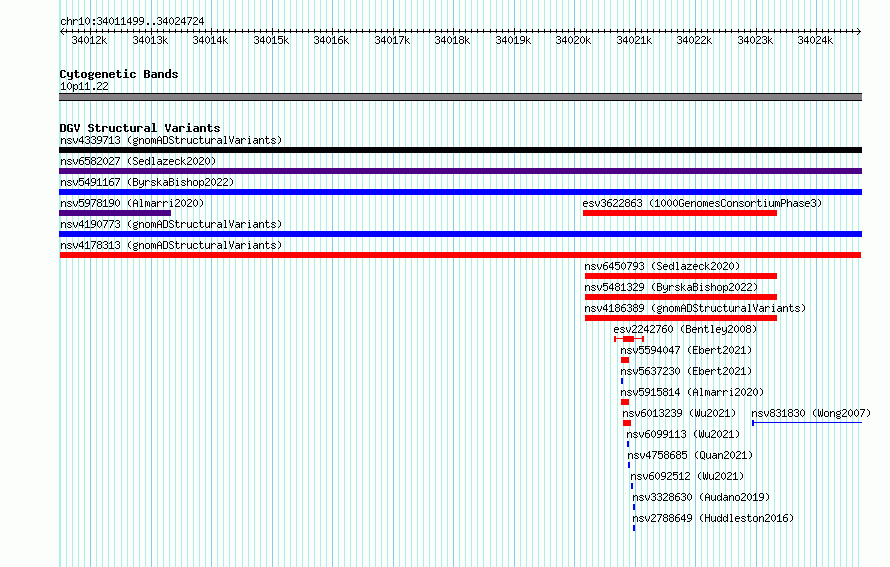Open variant nsv5637230 (Ebert2021) label
The width and height of the screenshot is (890, 567).
[x=686, y=371]
